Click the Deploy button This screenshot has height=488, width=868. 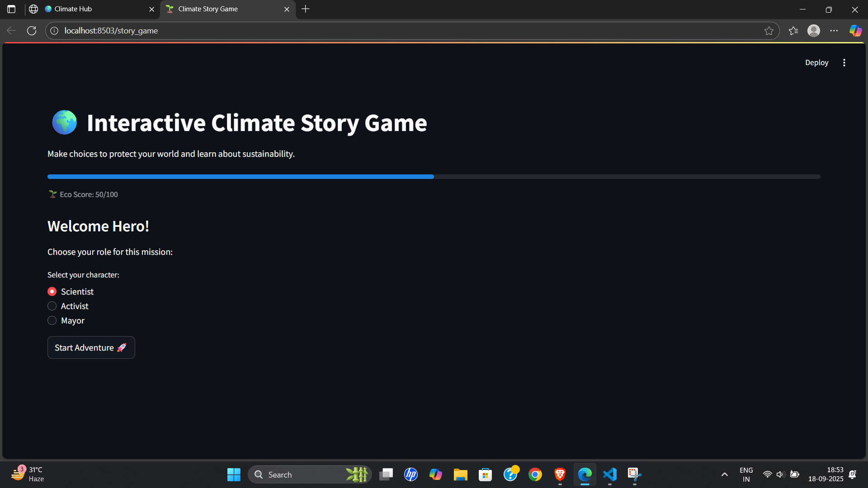pyautogui.click(x=816, y=63)
